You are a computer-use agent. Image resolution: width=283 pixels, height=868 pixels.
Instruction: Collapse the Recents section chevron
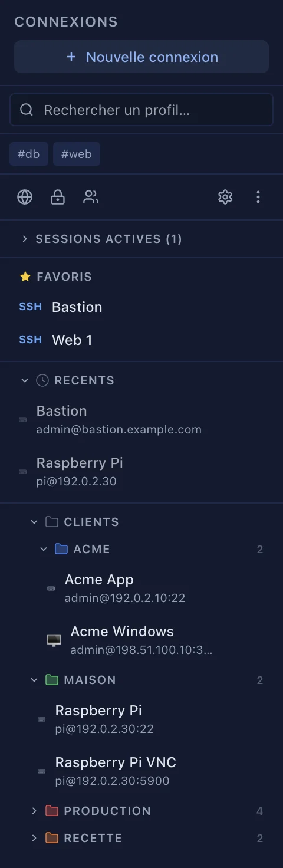[25, 380]
